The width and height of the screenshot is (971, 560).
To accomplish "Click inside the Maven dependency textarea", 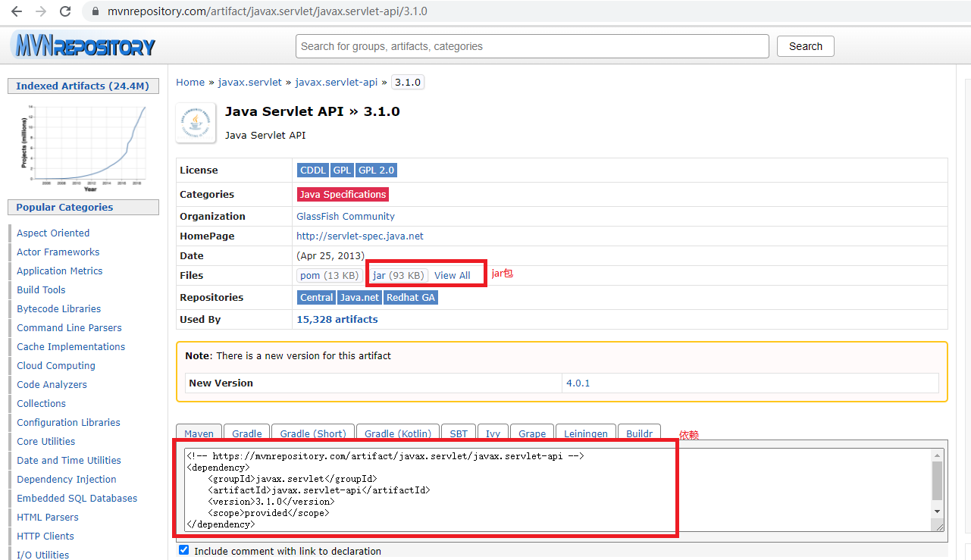I will click(559, 490).
